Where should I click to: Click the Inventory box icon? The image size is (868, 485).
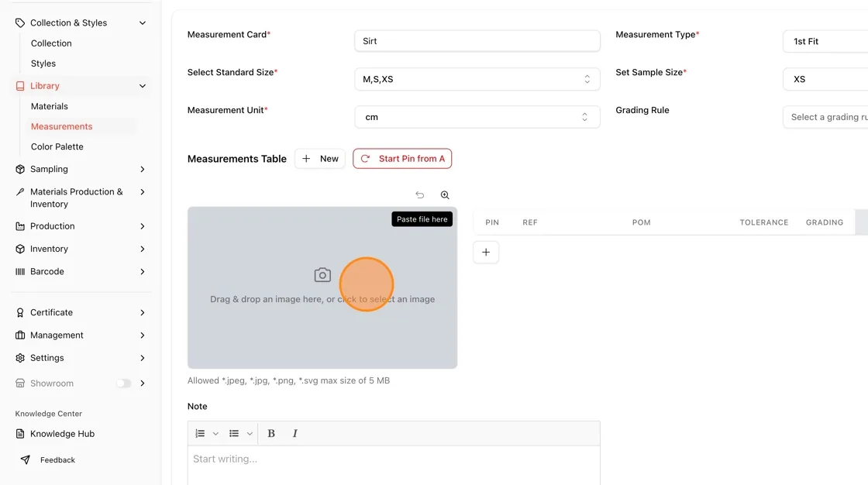(x=20, y=249)
